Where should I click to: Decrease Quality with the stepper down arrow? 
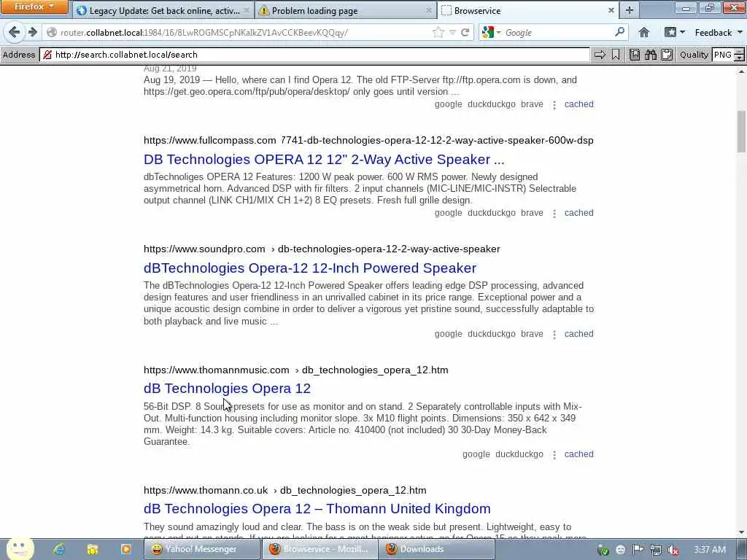click(x=740, y=58)
